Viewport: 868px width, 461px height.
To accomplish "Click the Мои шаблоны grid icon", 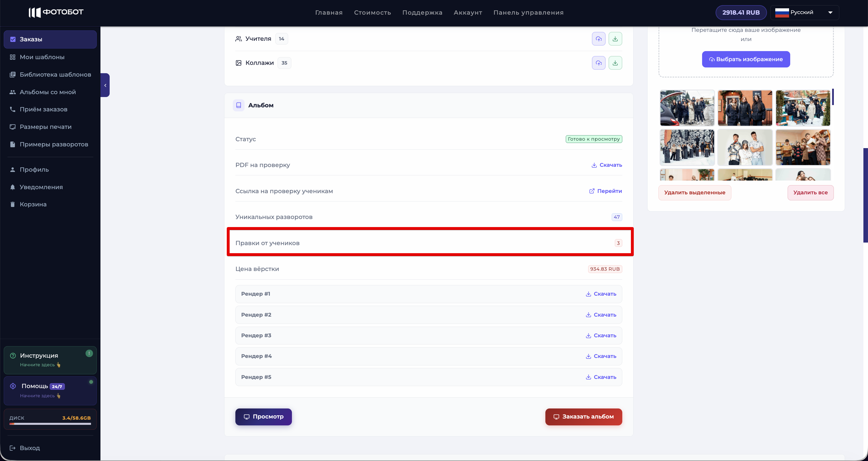I will [x=13, y=57].
